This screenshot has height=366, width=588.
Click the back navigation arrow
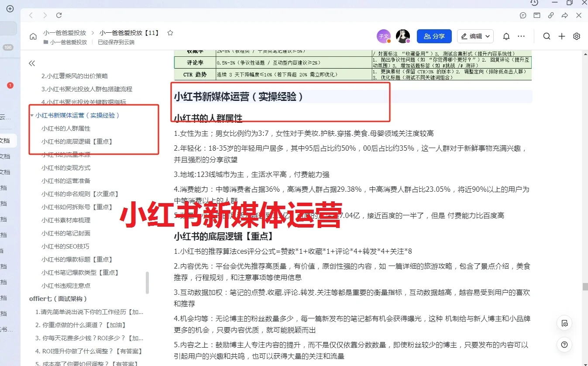(x=31, y=15)
